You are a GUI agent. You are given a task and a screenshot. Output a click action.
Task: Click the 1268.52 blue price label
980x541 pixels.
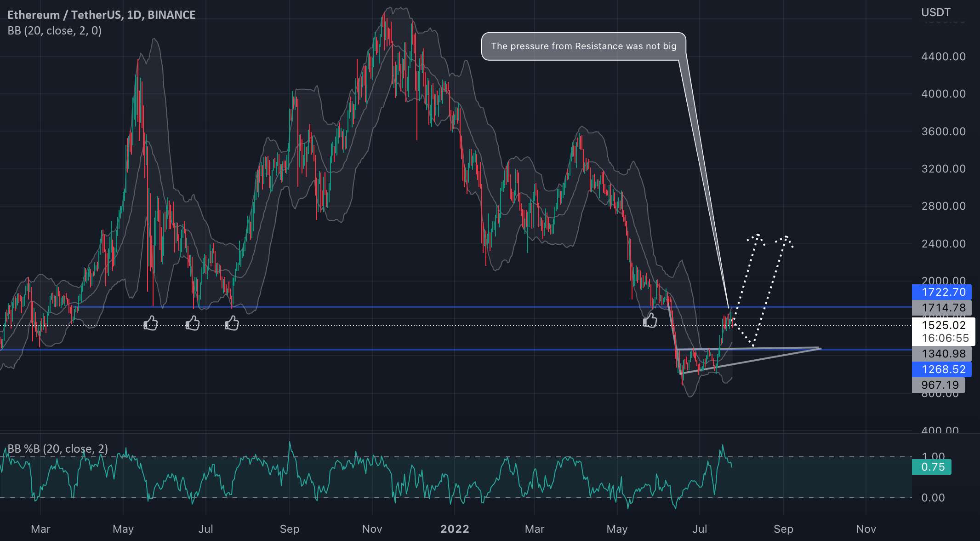click(941, 369)
